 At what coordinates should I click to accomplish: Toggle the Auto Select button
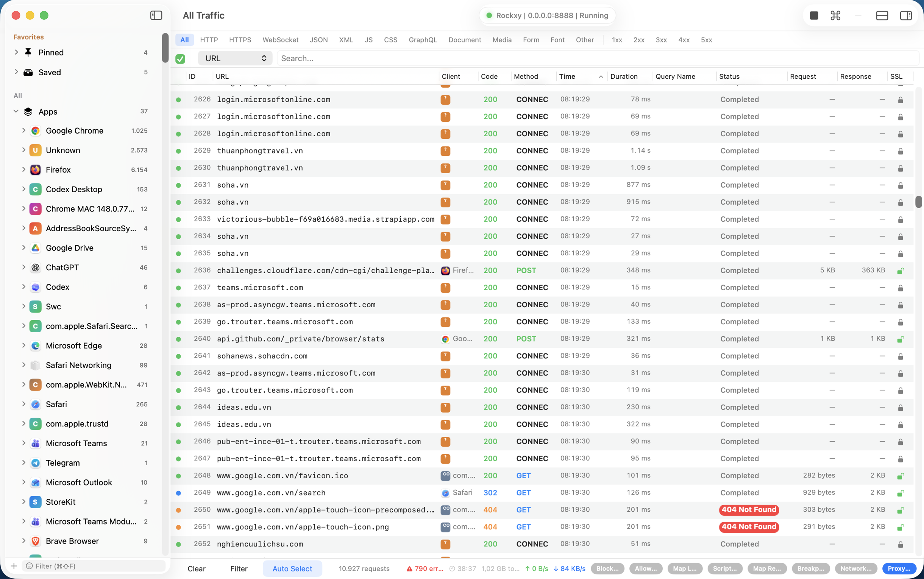coord(292,568)
